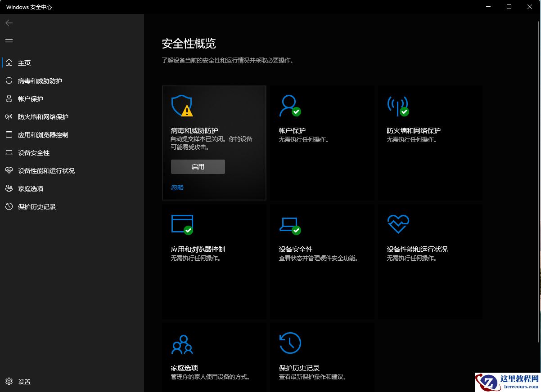Open 设备安全性 from the left navigation

point(36,153)
